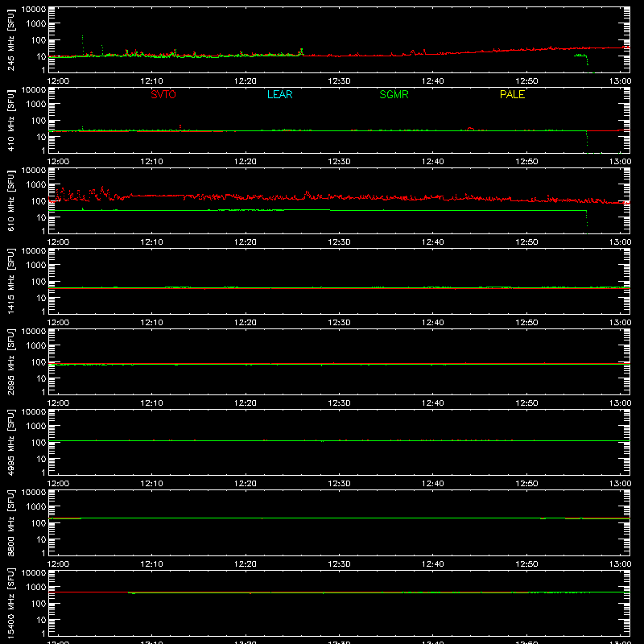Select the 8800 MHz [SFU] axis title
Screen dimensions: 644x644
tap(11, 522)
